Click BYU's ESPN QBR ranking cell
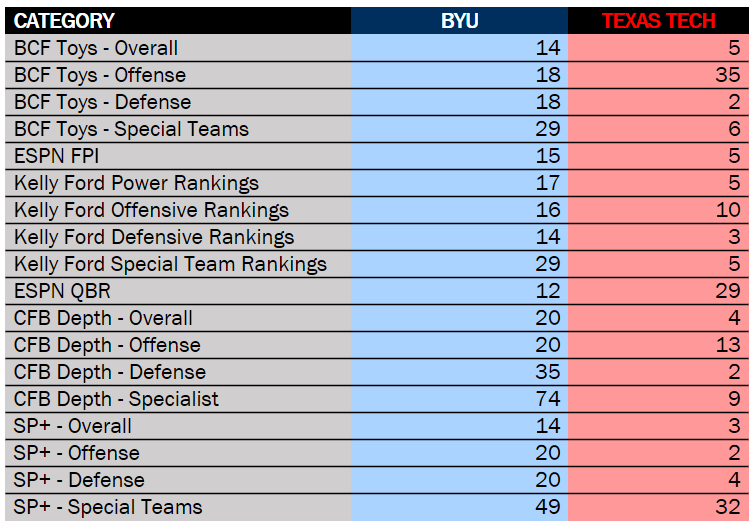Screen dimensions: 754x529 pyautogui.click(x=548, y=291)
